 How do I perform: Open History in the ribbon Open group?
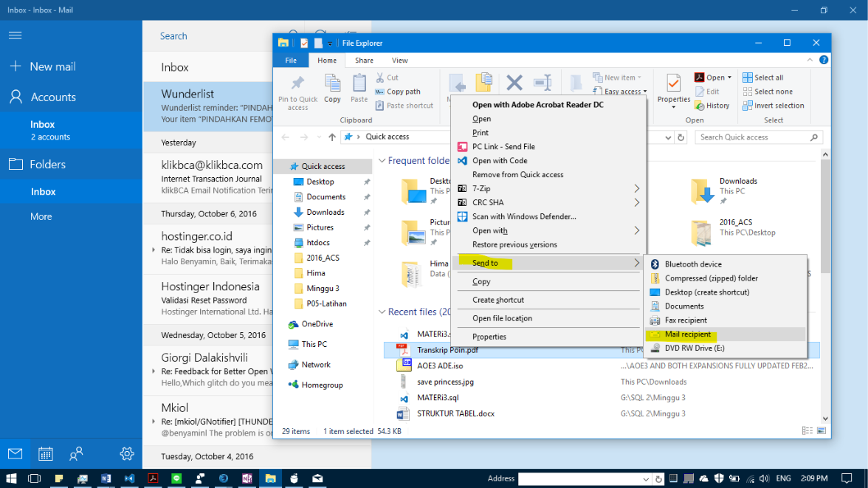tap(712, 106)
